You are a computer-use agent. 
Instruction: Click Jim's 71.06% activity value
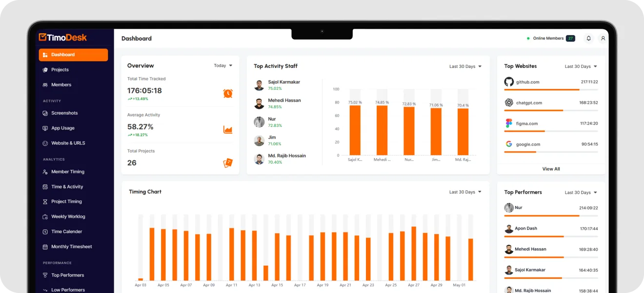point(275,144)
